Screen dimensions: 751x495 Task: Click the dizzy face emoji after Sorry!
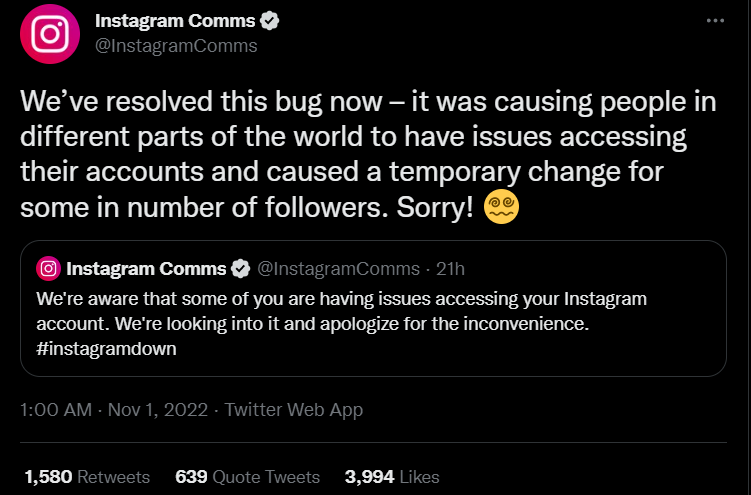point(501,207)
